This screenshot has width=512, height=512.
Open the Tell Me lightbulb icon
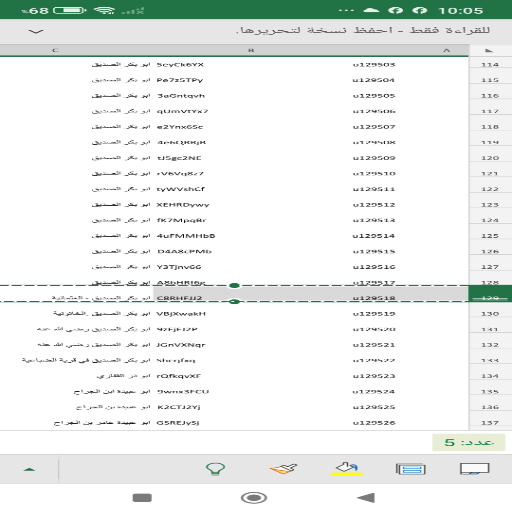pyautogui.click(x=216, y=469)
